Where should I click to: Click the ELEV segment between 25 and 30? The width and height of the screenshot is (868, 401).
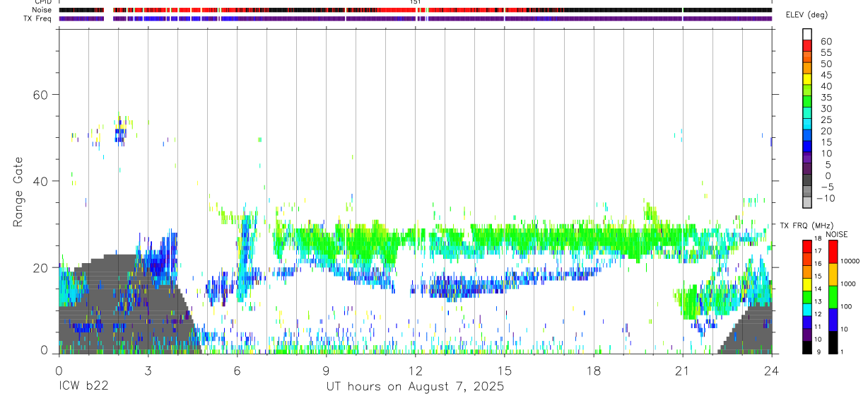807,113
